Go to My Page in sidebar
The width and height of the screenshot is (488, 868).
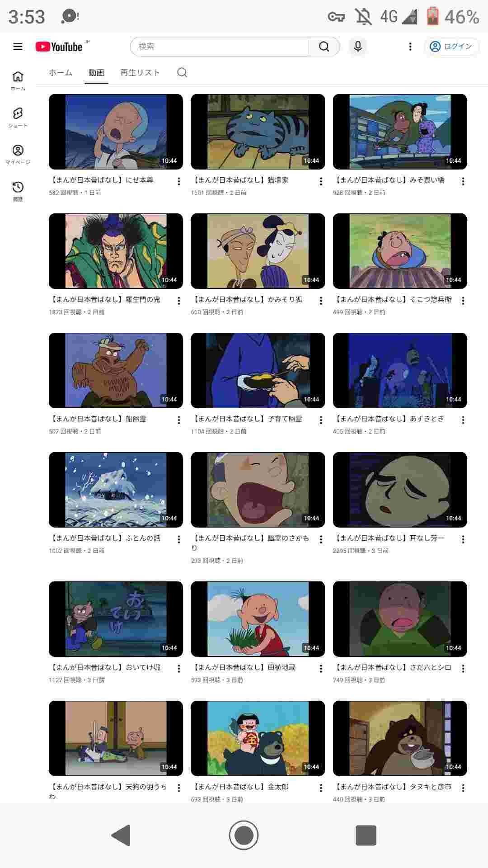coord(18,154)
